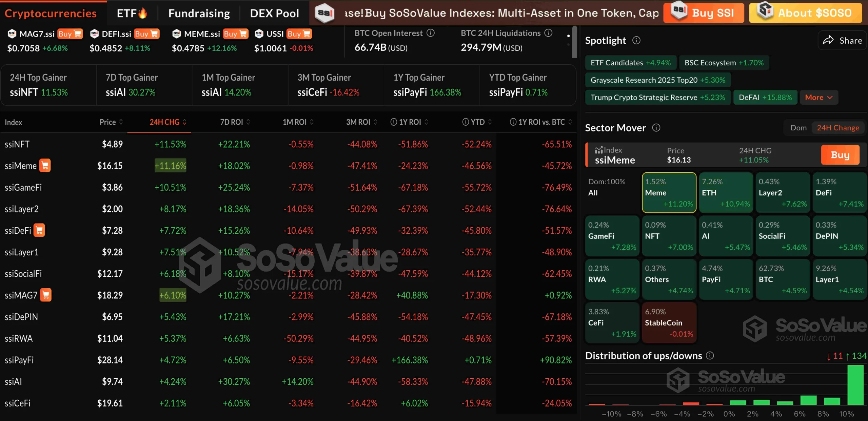Viewport: 868px width, 421px height.
Task: Click the info icon next to BTC Open Interest
Action: tap(431, 33)
